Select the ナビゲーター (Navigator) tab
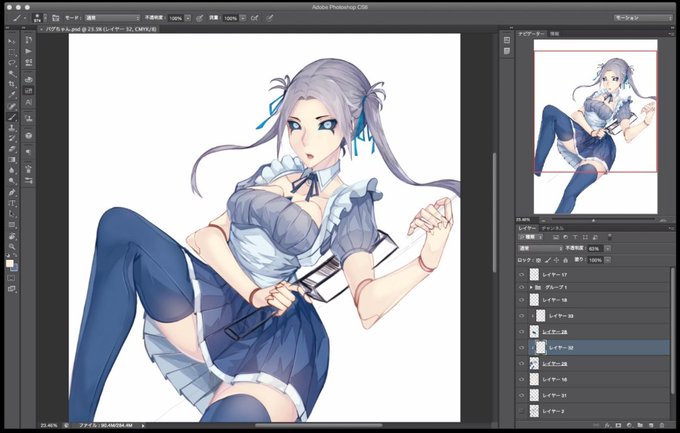Image resolution: width=680 pixels, height=433 pixels. click(532, 34)
